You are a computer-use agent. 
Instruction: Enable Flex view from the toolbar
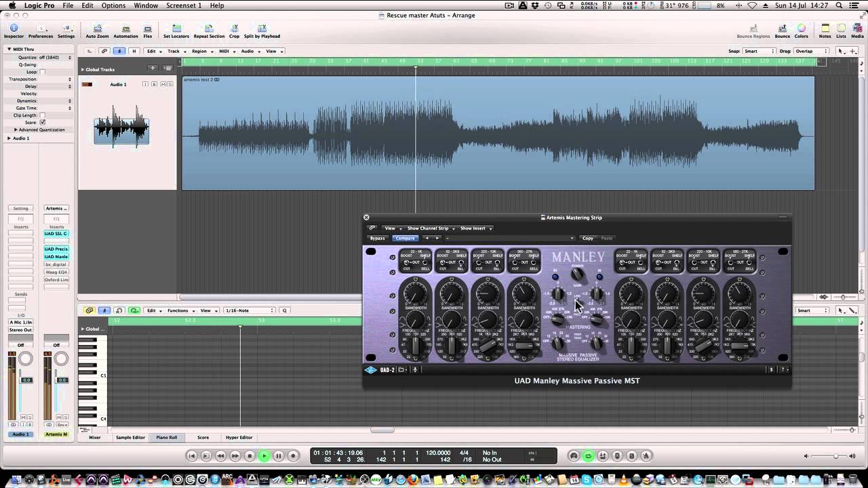[148, 31]
